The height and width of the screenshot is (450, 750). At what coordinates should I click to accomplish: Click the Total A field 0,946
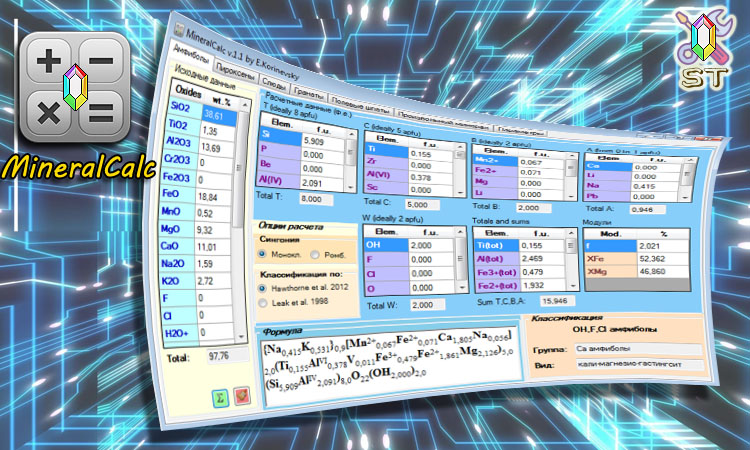pyautogui.click(x=647, y=209)
